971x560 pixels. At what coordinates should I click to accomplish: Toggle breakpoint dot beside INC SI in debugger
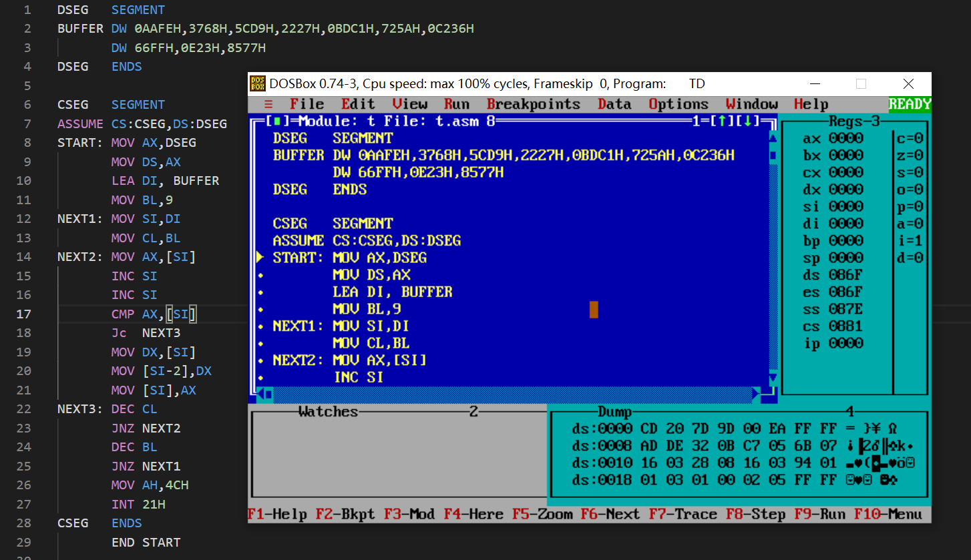[x=260, y=378]
